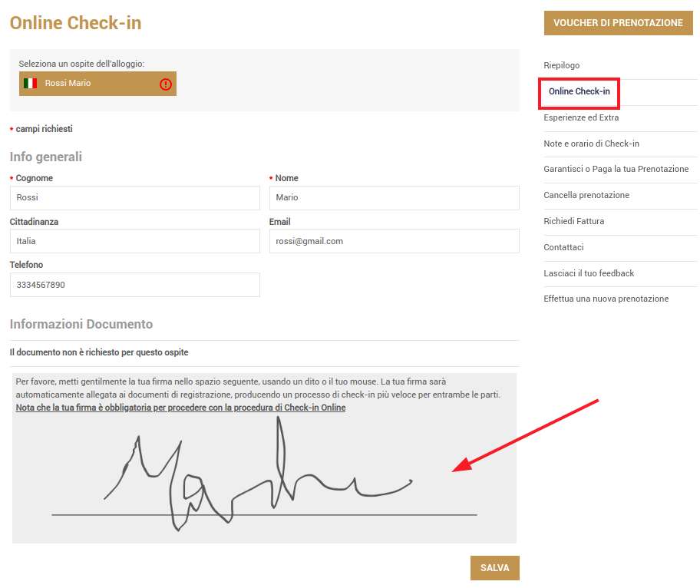Open the Cittadinanza field
Viewport: 700px width, 588px height.
(135, 241)
